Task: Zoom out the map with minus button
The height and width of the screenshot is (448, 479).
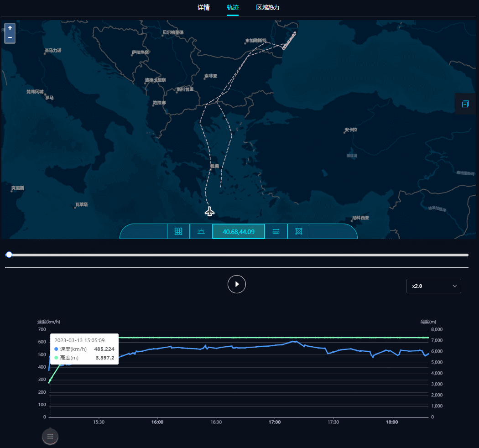Action: pos(10,37)
